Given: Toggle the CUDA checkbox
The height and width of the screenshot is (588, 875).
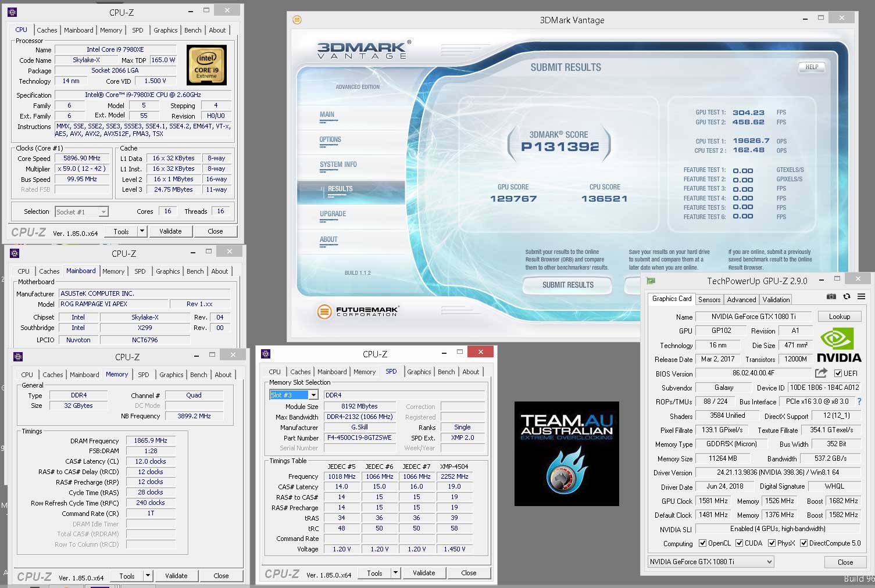Looking at the screenshot, I should 740,543.
